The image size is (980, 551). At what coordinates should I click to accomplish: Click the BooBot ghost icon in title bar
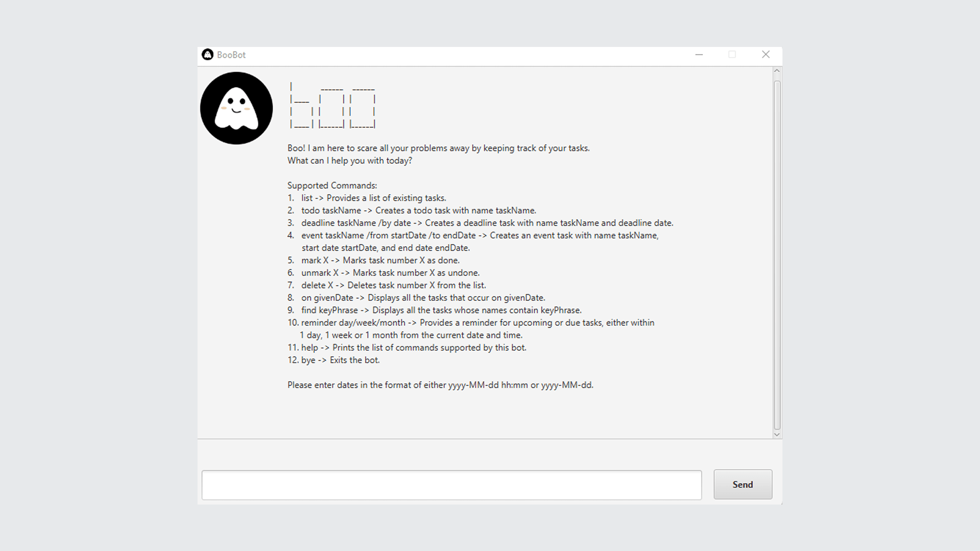point(207,55)
